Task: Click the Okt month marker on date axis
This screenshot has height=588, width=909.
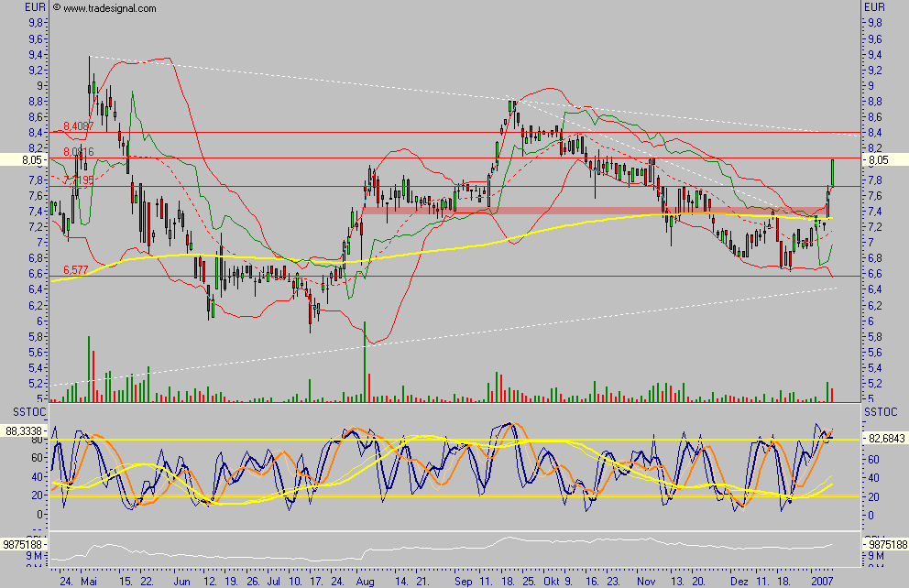Action: point(552,580)
